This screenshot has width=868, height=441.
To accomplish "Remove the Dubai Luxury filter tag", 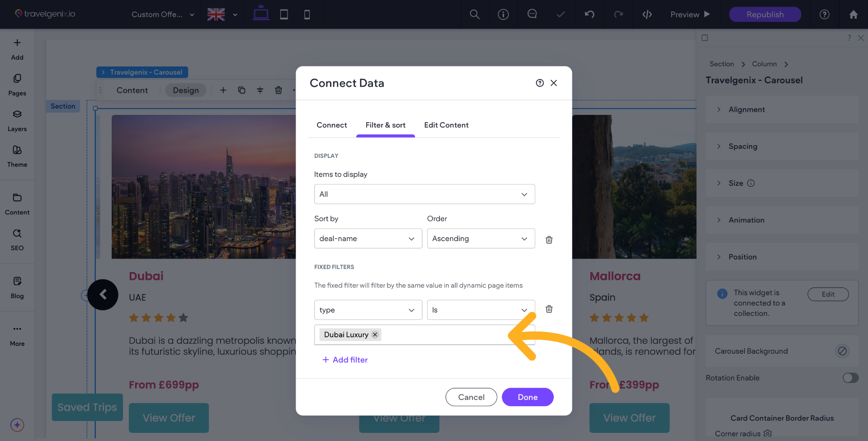I will point(375,335).
